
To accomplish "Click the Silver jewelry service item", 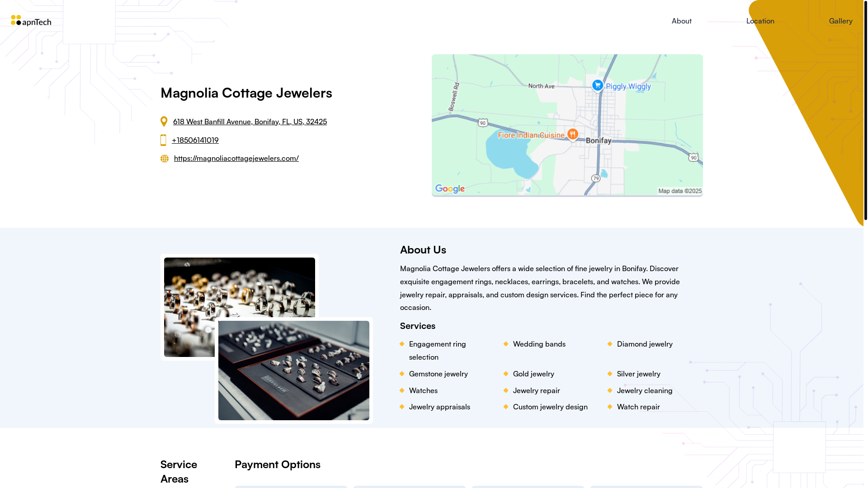I will (x=639, y=374).
